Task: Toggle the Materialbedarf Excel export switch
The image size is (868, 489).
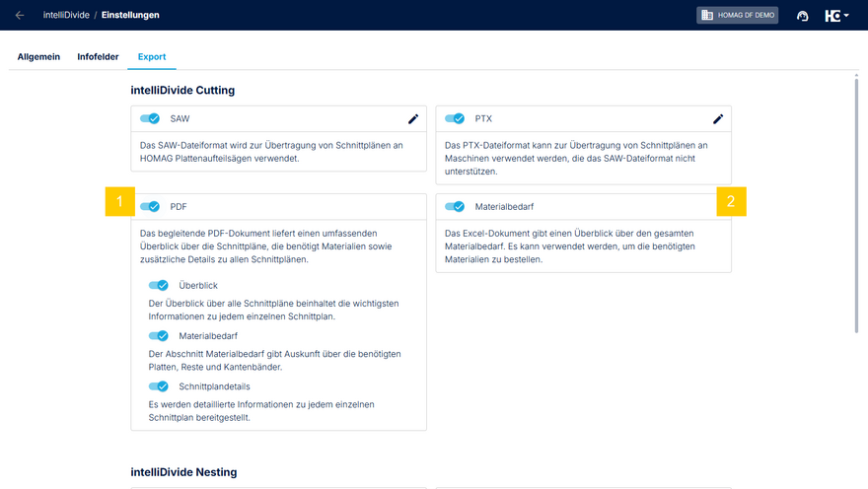Action: click(x=455, y=206)
